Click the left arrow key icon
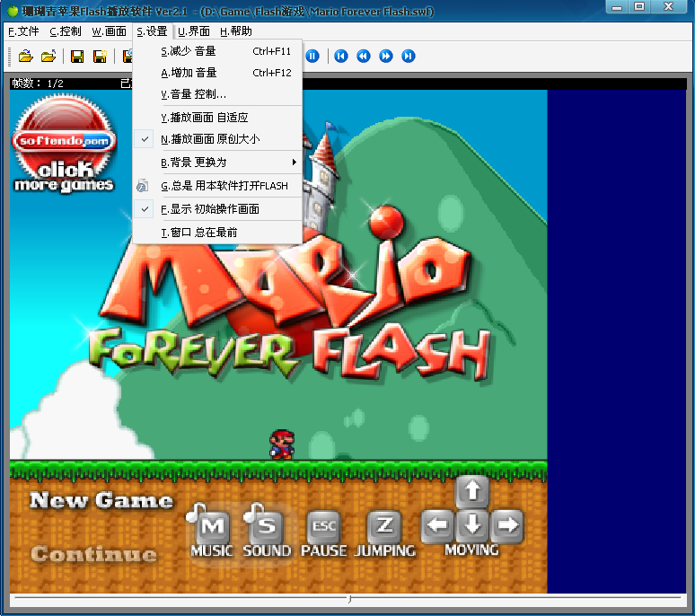This screenshot has height=616, width=695. (x=437, y=526)
